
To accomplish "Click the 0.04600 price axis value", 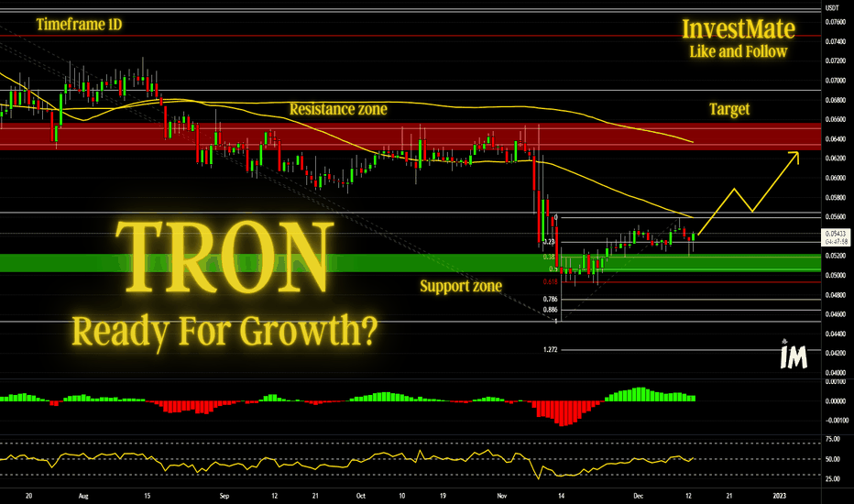I will [x=836, y=314].
